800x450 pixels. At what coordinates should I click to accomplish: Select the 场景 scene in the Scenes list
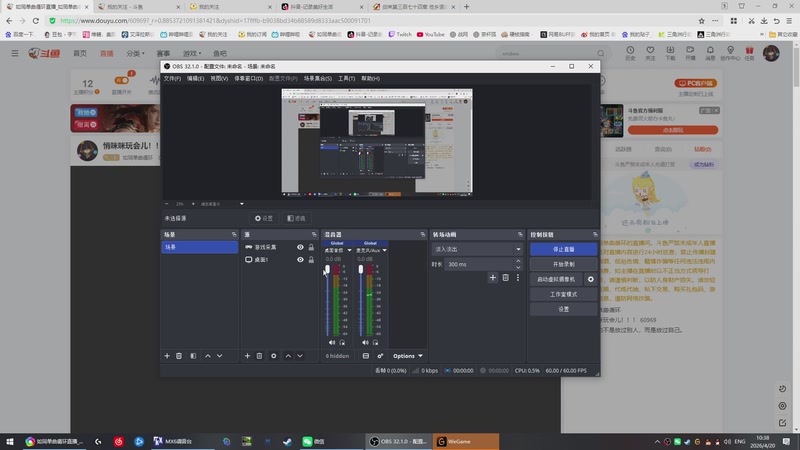click(199, 247)
